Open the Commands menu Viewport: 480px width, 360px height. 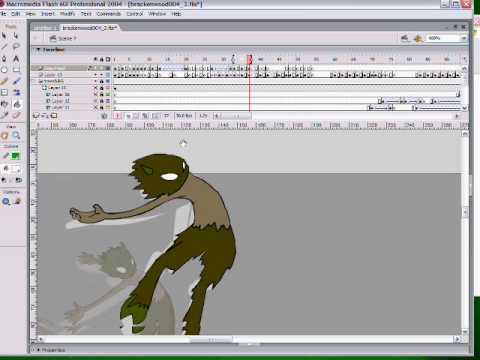(109, 14)
